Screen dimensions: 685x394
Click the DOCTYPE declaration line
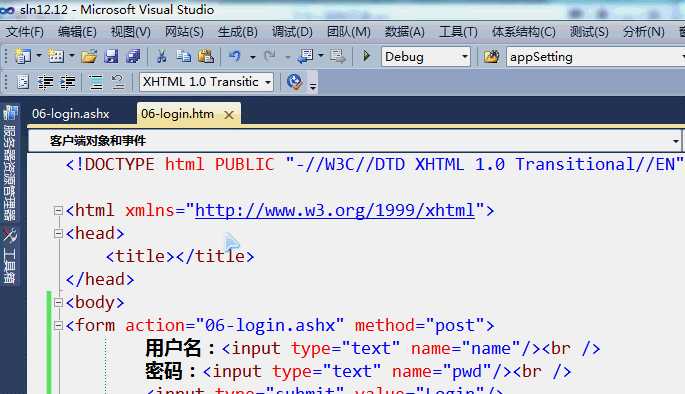point(374,165)
